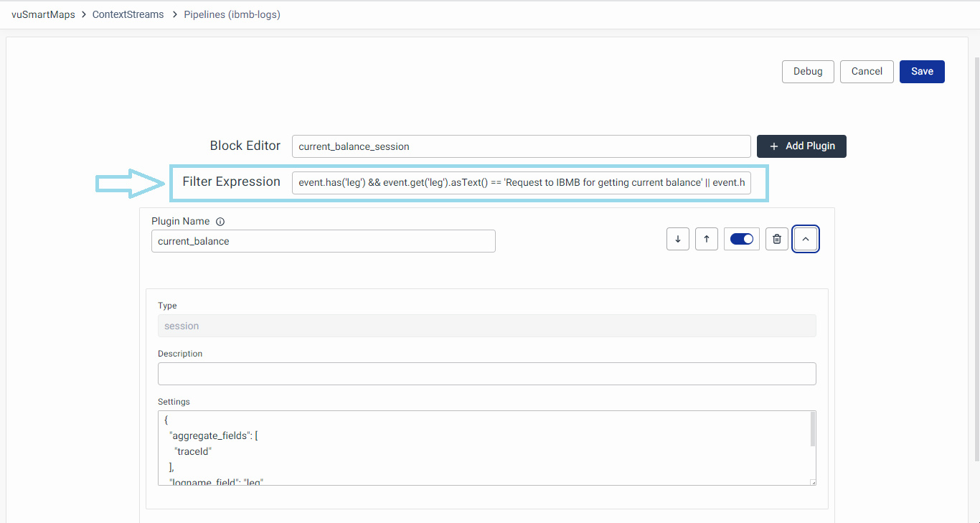The image size is (980, 523).
Task: Disable the current_balance plugin toggle
Action: click(742, 239)
